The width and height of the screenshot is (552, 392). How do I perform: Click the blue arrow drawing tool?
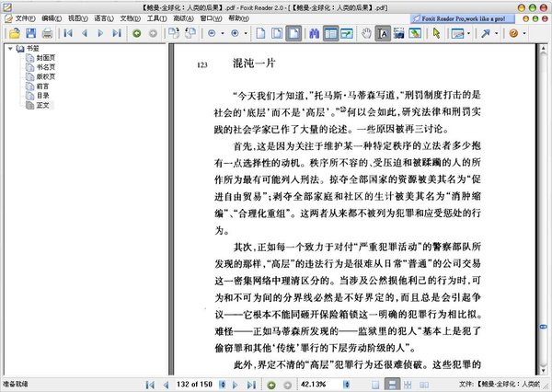[x=486, y=33]
